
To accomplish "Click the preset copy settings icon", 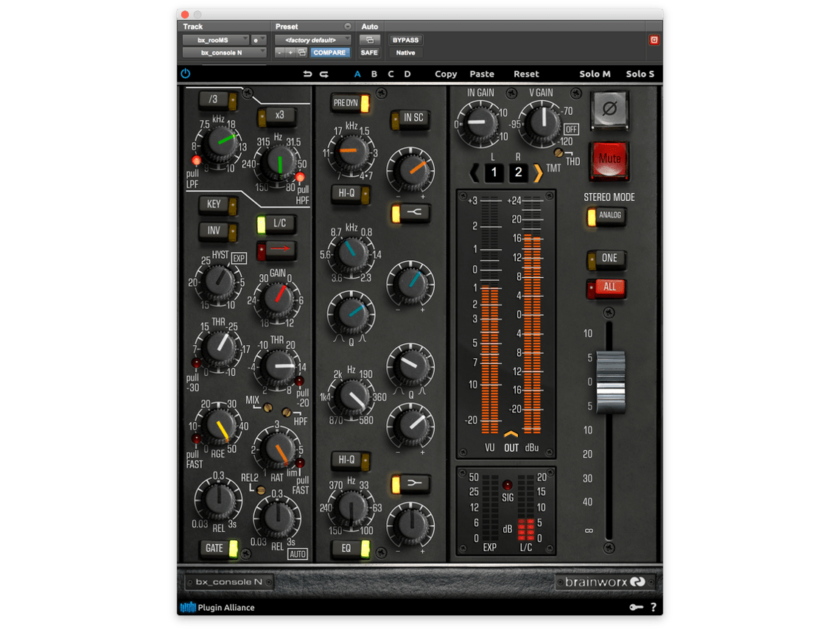I will tap(302, 52).
